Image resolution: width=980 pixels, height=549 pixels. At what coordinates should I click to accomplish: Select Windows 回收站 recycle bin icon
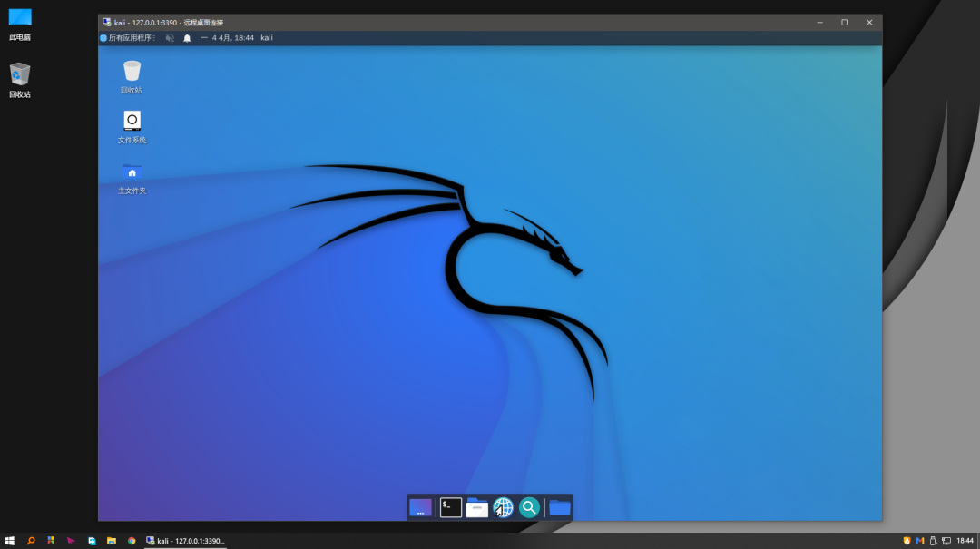pos(20,81)
